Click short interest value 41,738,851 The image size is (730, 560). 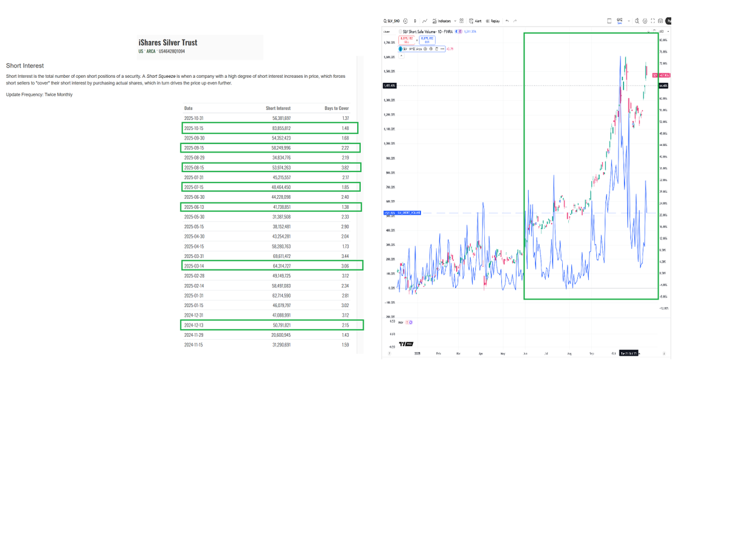tap(281, 207)
